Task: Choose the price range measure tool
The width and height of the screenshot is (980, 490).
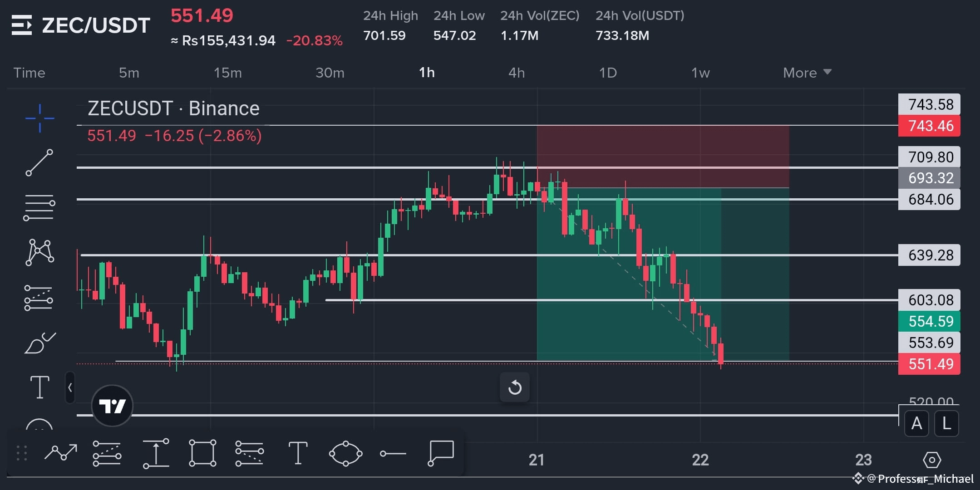Action: 156,453
